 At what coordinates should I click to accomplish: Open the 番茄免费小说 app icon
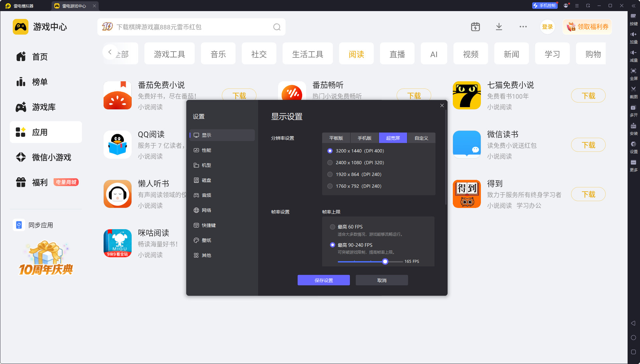(118, 95)
